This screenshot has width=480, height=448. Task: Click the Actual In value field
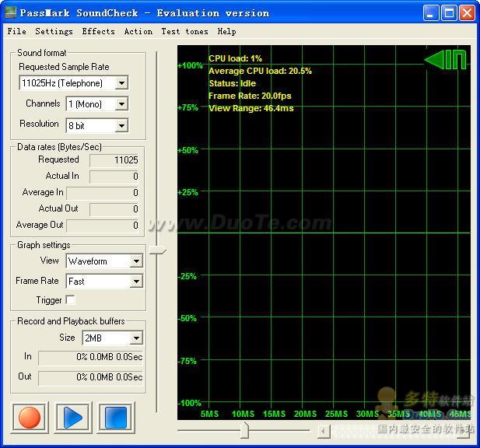[114, 177]
